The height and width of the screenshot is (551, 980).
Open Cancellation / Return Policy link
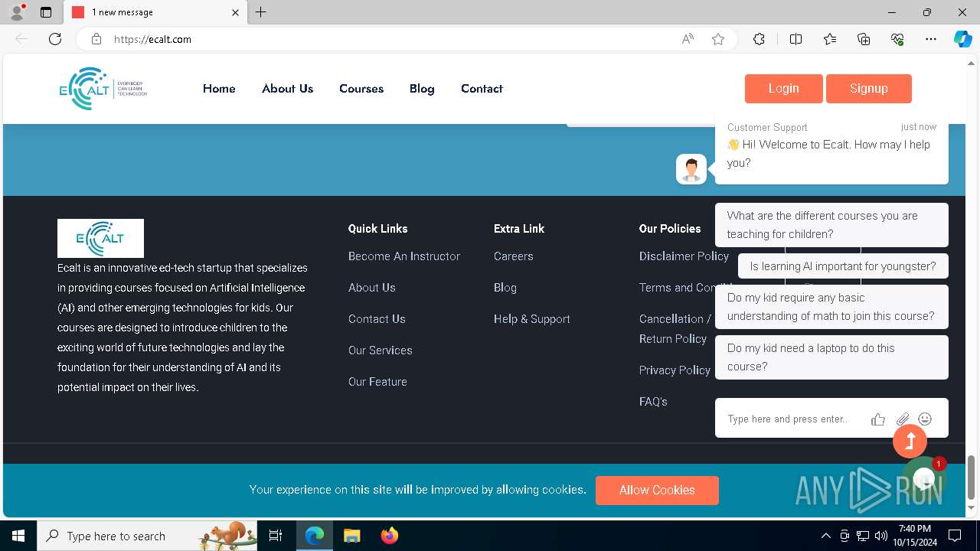click(675, 329)
